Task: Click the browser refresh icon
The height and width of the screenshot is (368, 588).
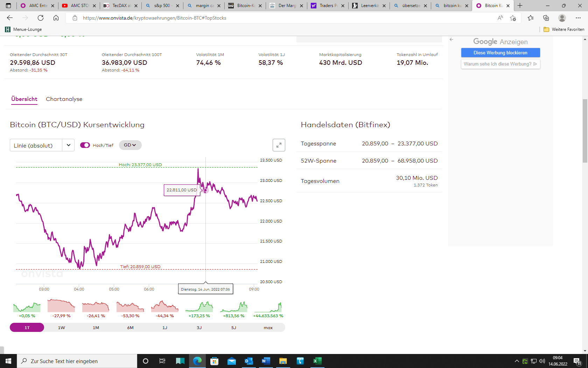Action: (40, 18)
